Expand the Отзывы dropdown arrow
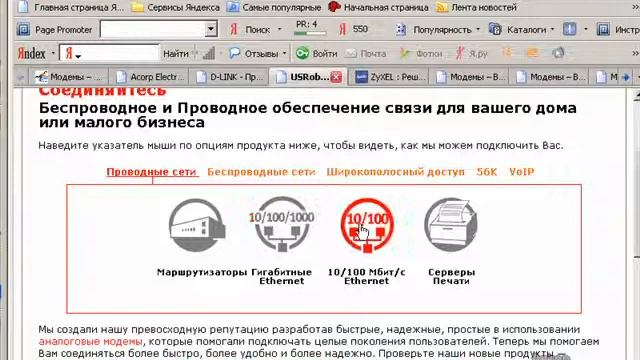640x360 pixels. (284, 53)
